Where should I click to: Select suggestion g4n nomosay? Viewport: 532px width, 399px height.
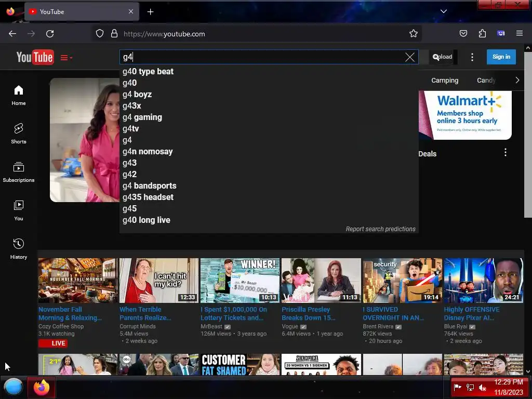pyautogui.click(x=269, y=152)
